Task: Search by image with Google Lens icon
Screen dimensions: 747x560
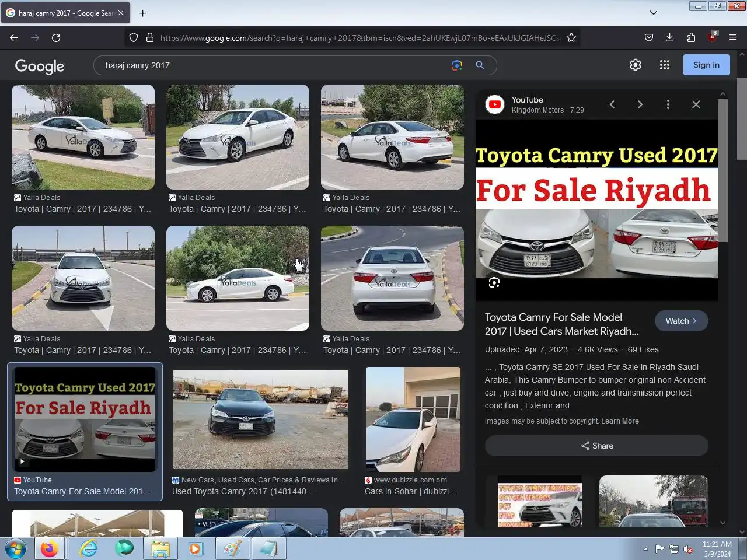Action: [x=457, y=65]
